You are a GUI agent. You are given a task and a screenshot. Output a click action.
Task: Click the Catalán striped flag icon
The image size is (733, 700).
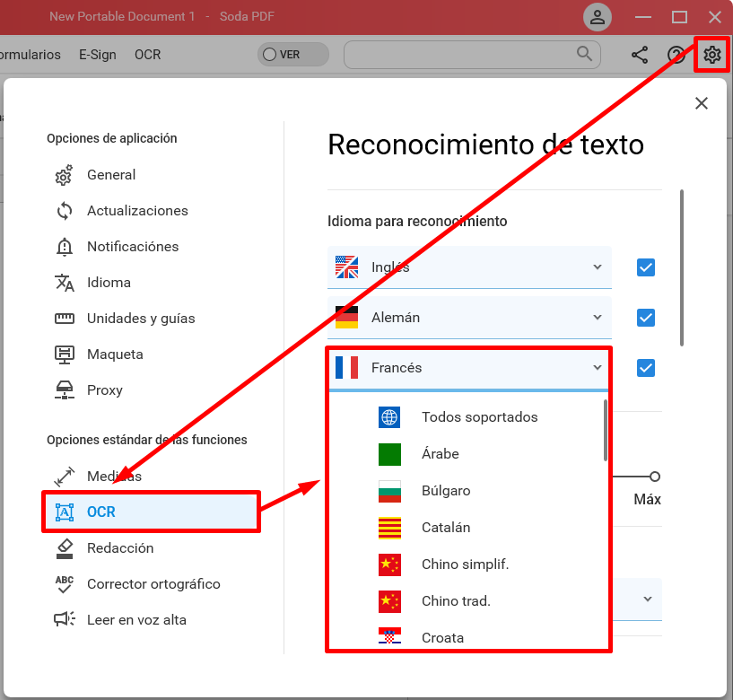coord(389,528)
